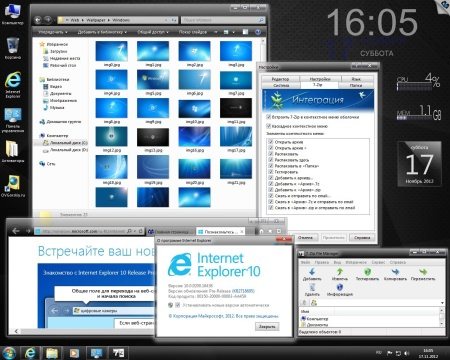This screenshot has width=450, height=360.
Task: Click search magnifier in Explorer search box
Action: tap(261, 20)
